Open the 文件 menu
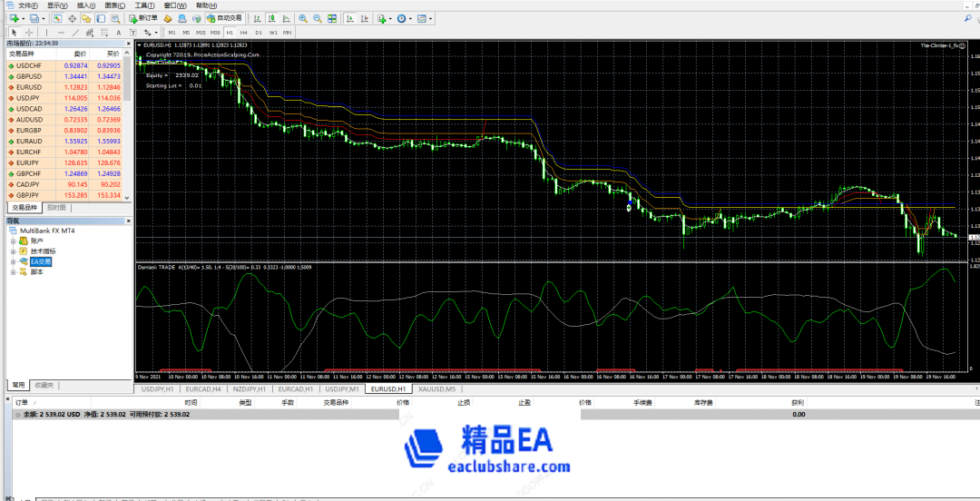 click(x=29, y=5)
